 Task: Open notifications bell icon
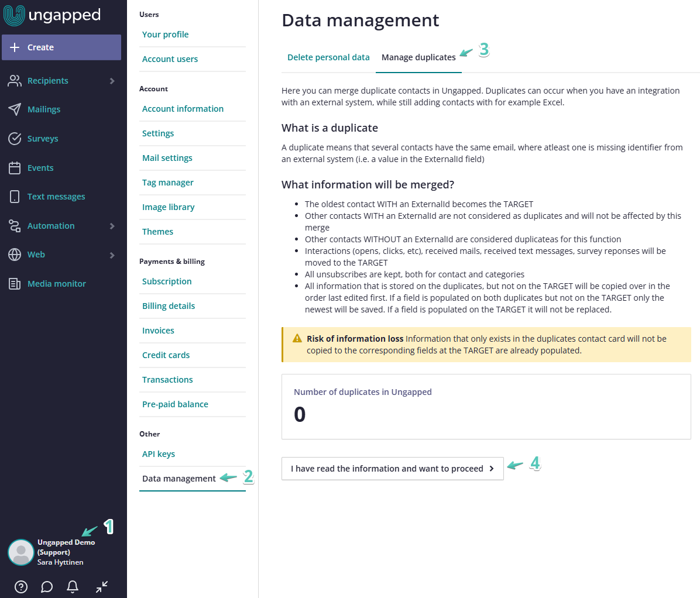tap(73, 587)
